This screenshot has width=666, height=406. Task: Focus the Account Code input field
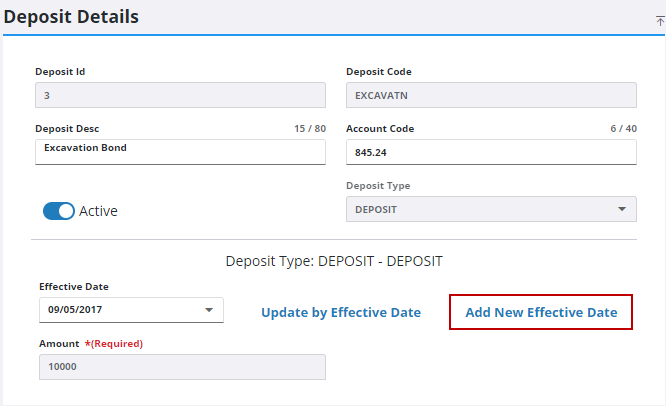tap(490, 152)
